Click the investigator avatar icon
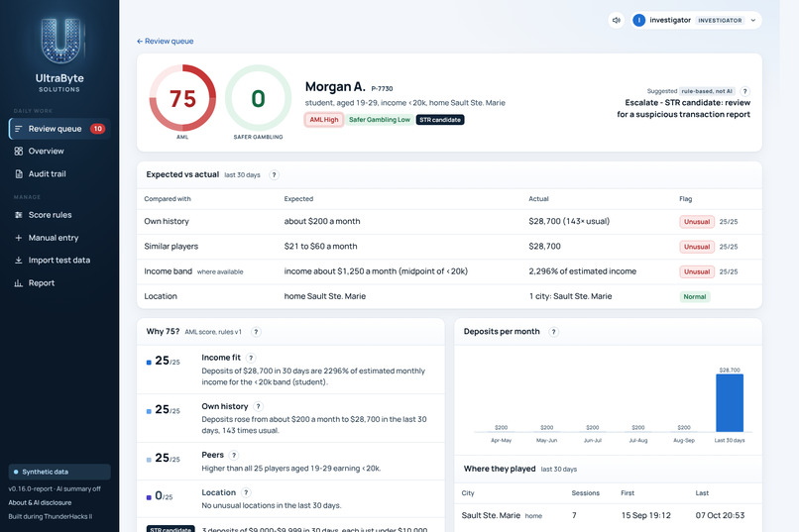Image resolution: width=799 pixels, height=532 pixels. pyautogui.click(x=638, y=21)
